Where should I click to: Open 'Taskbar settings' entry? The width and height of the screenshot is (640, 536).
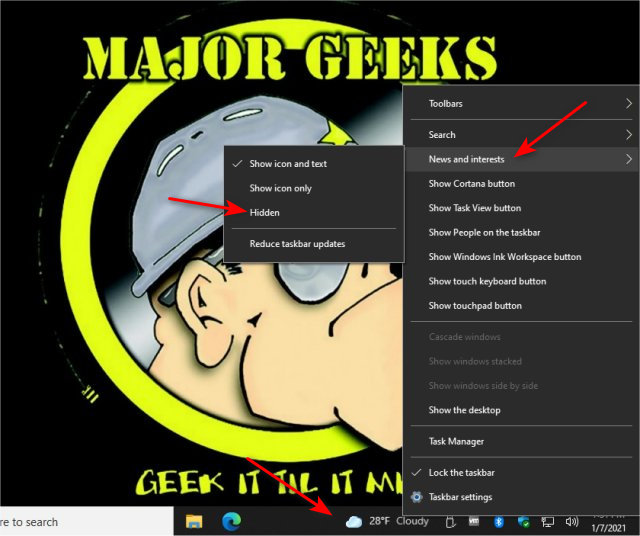click(x=521, y=497)
